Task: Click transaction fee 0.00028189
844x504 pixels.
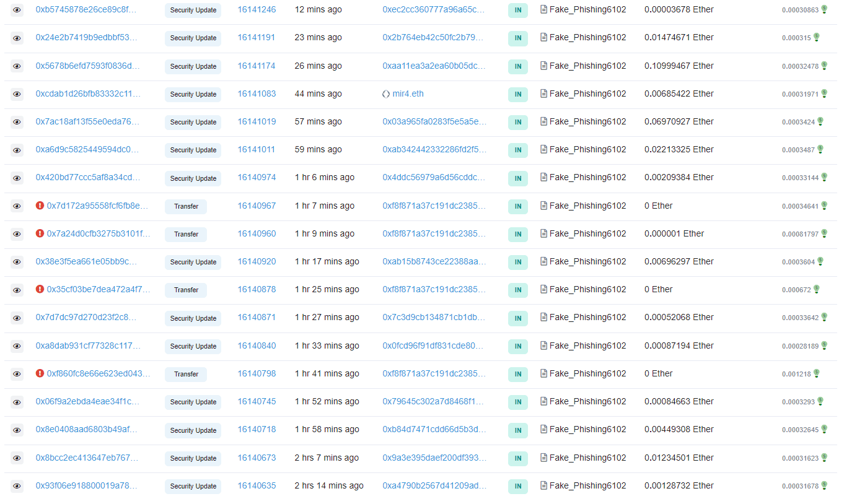Action: (x=800, y=346)
